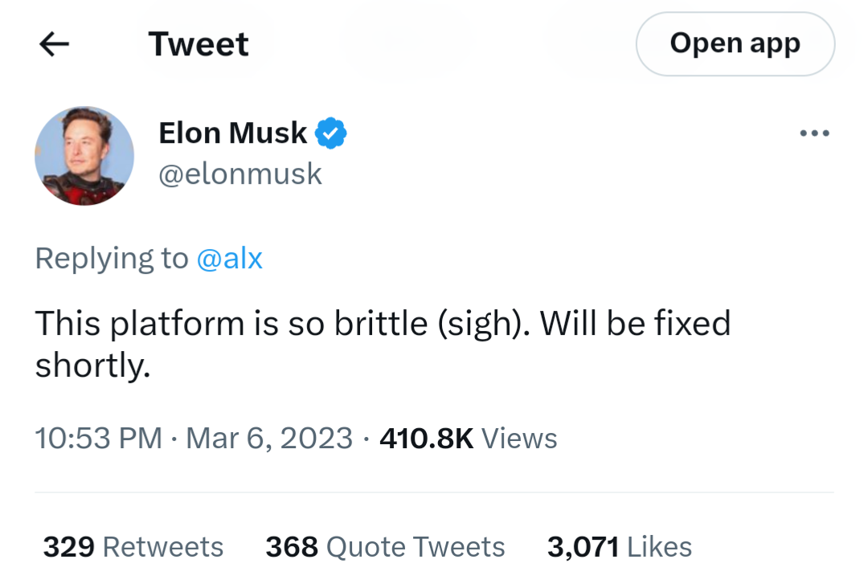This screenshot has width=868, height=588.
Task: View the 3,071 Likes list
Action: coord(620,547)
